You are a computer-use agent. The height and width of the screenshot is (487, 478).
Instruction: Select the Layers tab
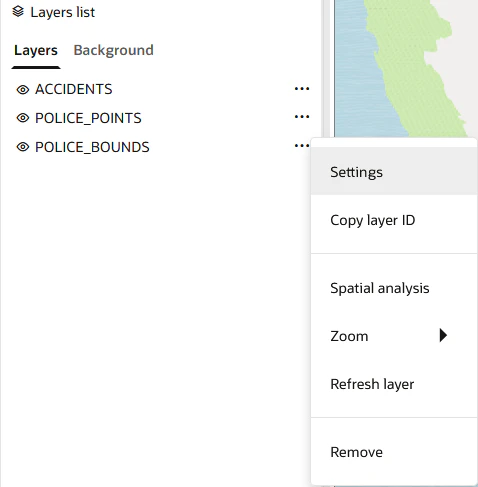pyautogui.click(x=36, y=51)
